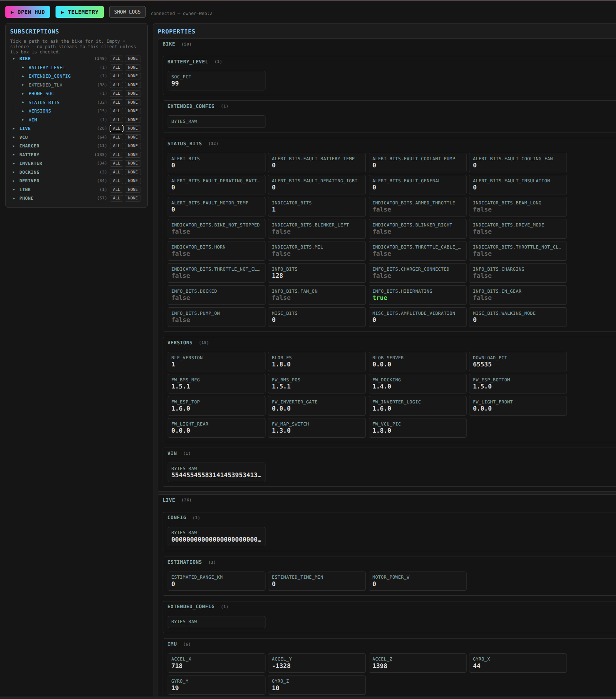
Task: Click the FW_VCU_PIC version card
Action: point(417,428)
